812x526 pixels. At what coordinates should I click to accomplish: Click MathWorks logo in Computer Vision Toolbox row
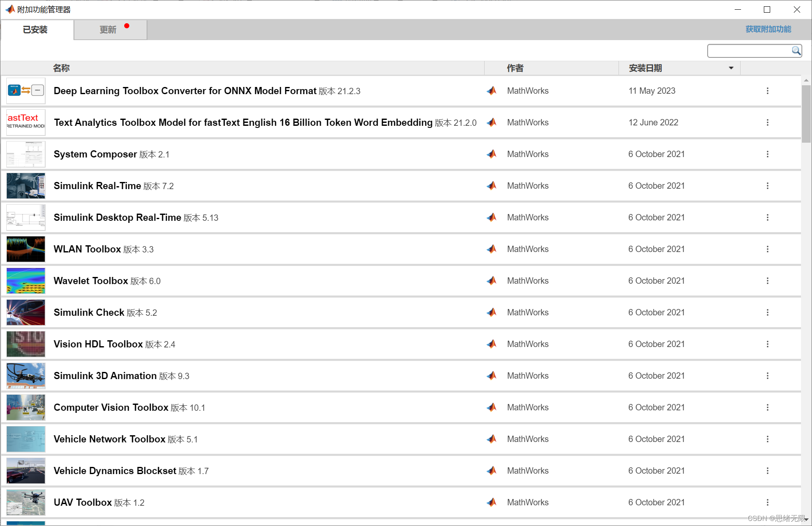coord(491,407)
